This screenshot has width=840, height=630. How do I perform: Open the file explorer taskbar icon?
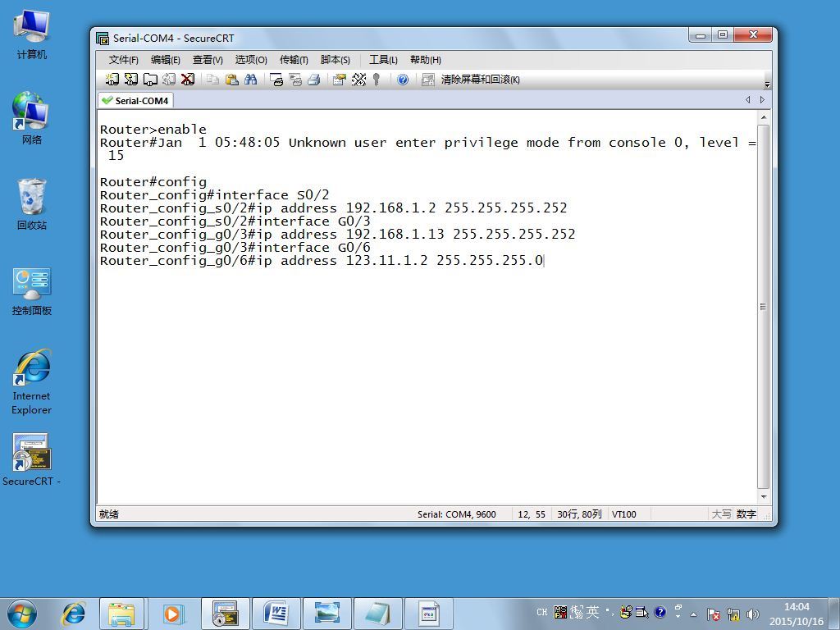point(121,614)
